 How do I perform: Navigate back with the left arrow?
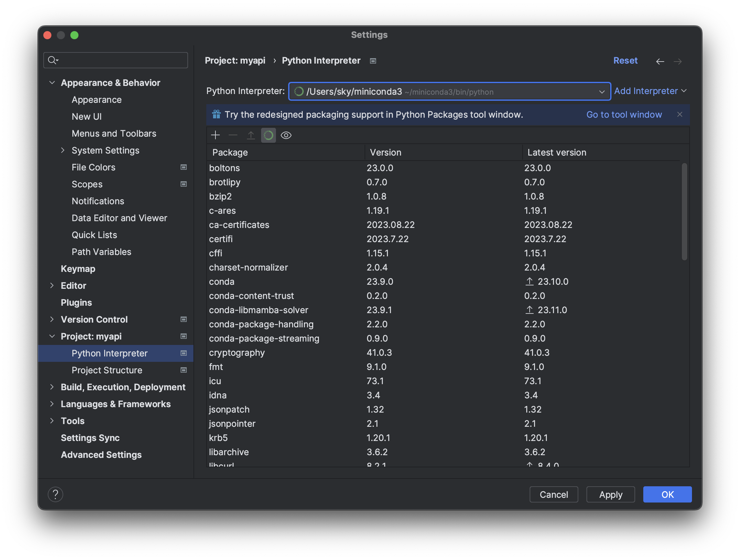660,61
